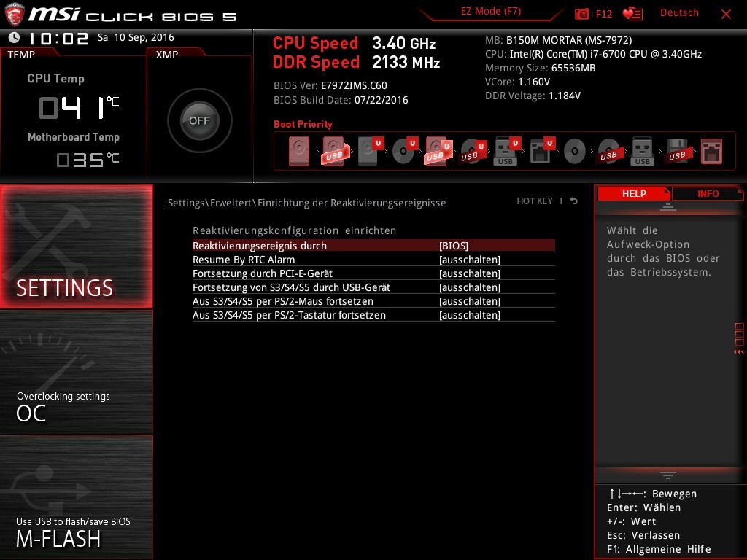Image resolution: width=747 pixels, height=560 pixels.
Task: Open the SETTINGS section
Action: point(77,246)
